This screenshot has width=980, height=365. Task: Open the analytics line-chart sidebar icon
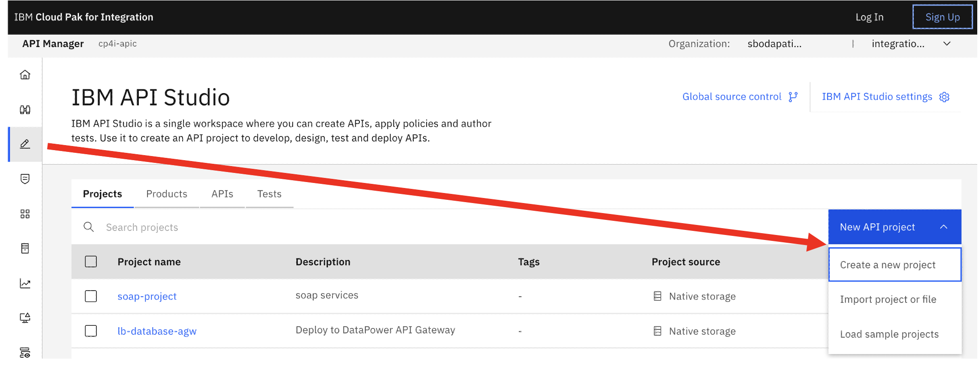point(25,283)
